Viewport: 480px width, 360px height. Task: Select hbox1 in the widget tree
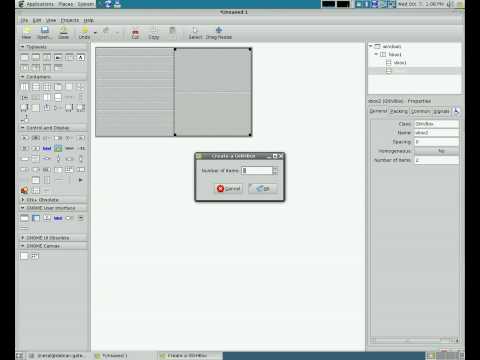pos(395,54)
